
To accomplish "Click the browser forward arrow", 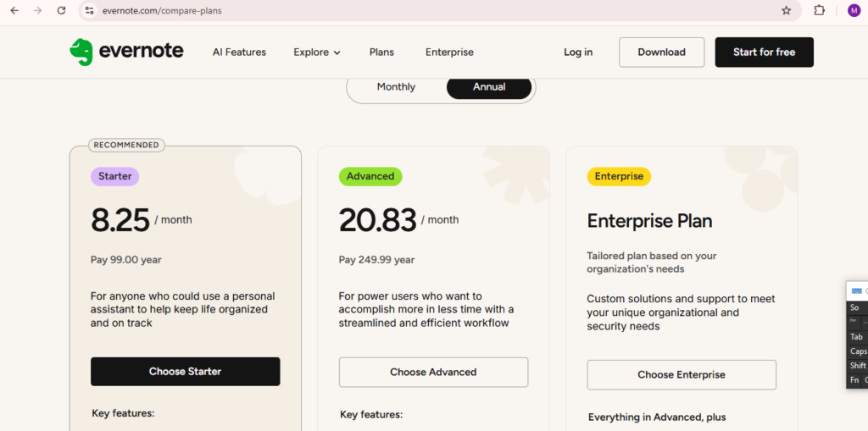I will pos(37,10).
